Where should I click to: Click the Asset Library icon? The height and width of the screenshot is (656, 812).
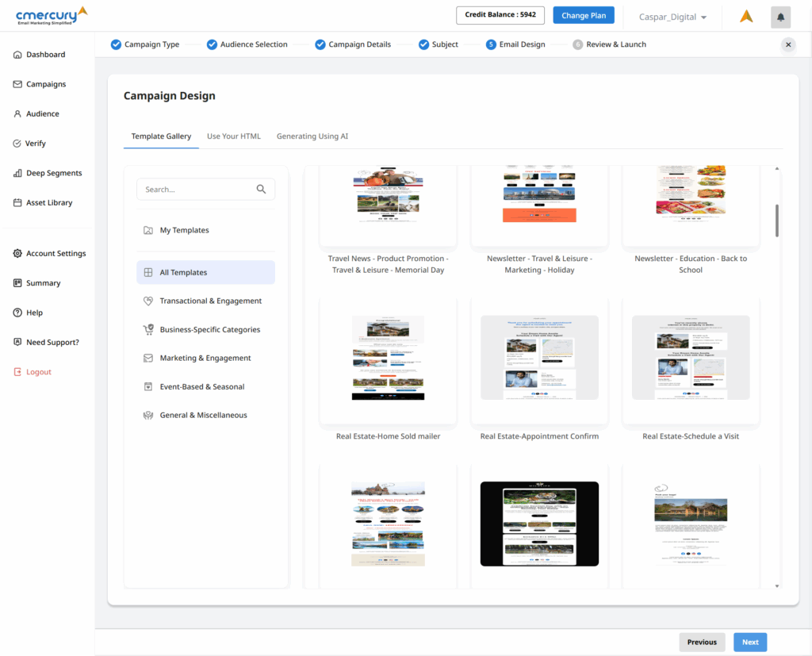17,203
